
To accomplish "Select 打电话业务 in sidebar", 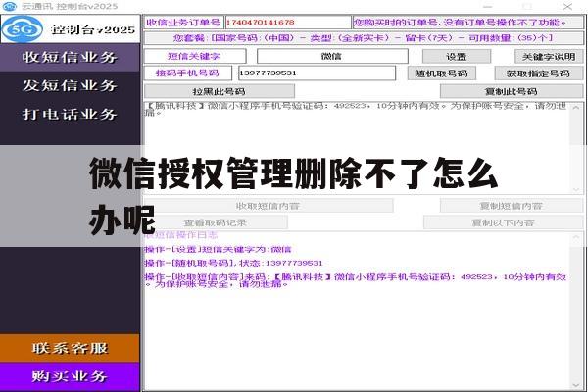I will [70, 114].
